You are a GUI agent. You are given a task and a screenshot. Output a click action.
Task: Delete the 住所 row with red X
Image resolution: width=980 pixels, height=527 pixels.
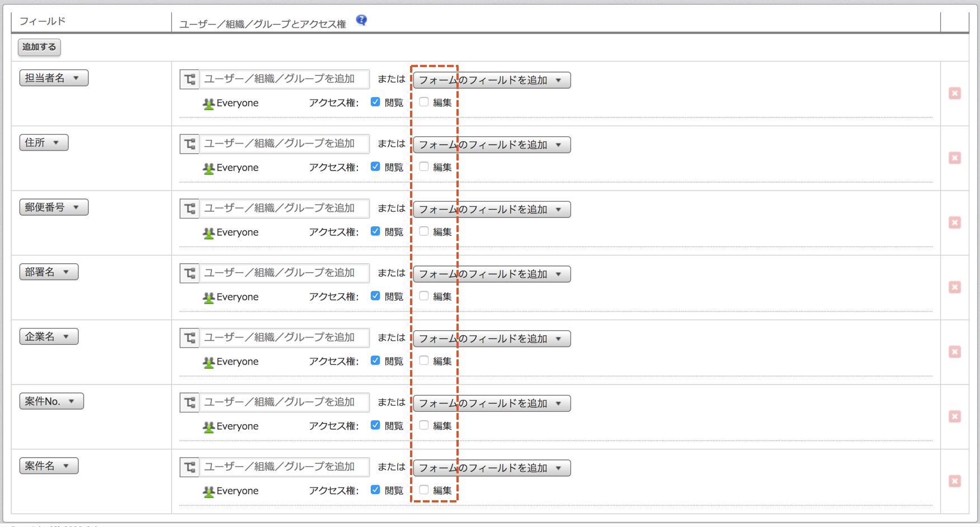point(954,158)
